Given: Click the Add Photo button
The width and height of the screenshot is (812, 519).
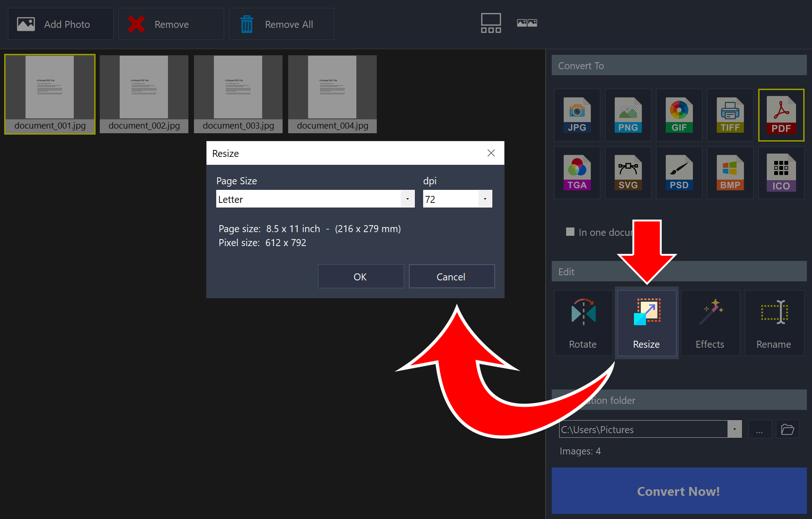Looking at the screenshot, I should [x=60, y=24].
